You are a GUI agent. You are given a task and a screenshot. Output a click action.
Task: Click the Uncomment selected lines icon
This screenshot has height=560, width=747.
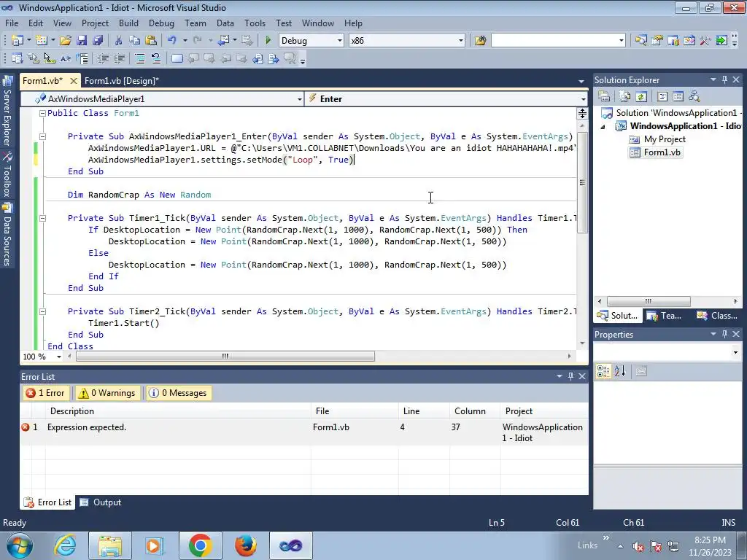click(156, 58)
